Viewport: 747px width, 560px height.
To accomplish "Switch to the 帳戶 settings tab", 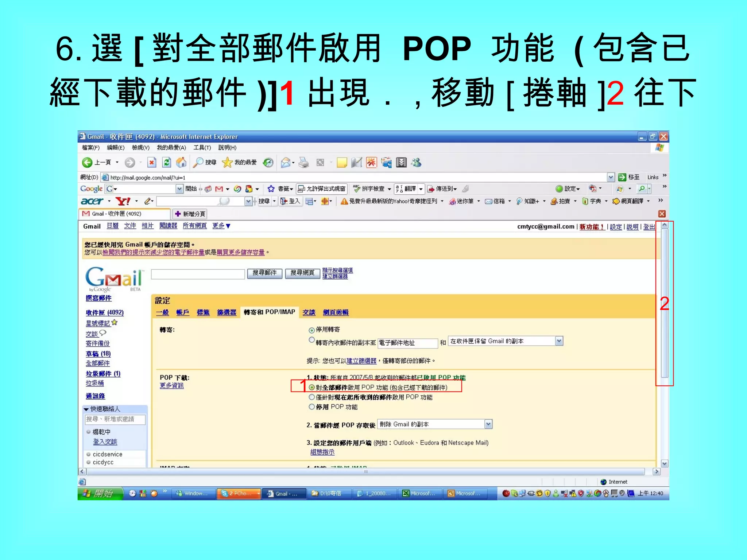I will (x=182, y=312).
